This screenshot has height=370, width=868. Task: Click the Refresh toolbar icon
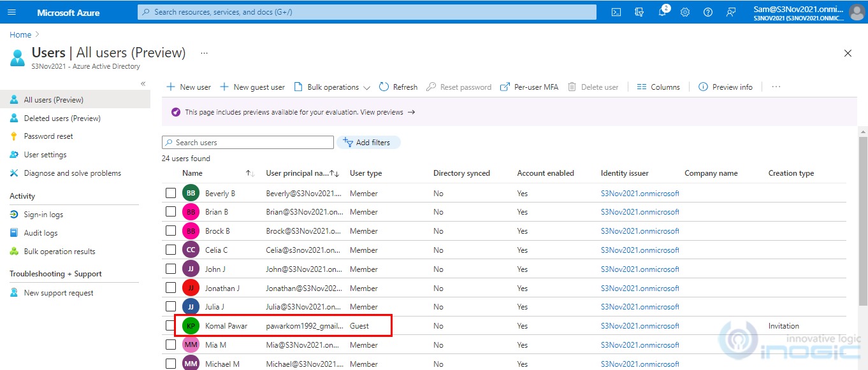(384, 87)
